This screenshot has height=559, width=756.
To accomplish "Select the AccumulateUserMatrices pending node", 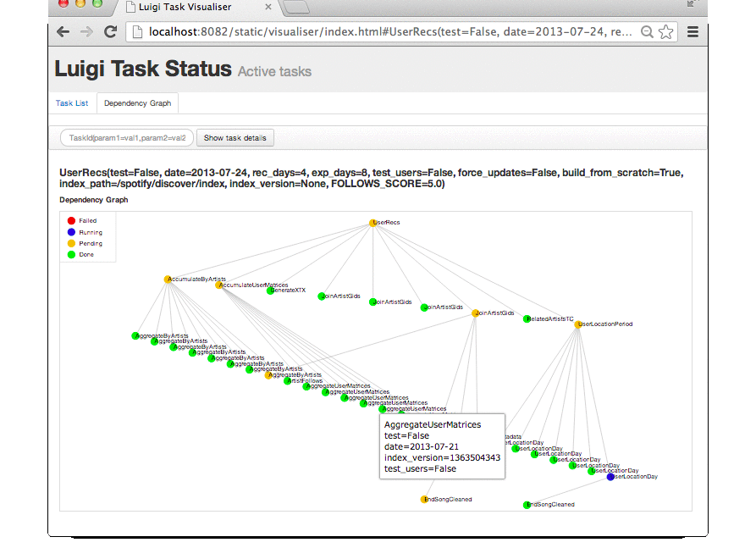I will point(219,285).
